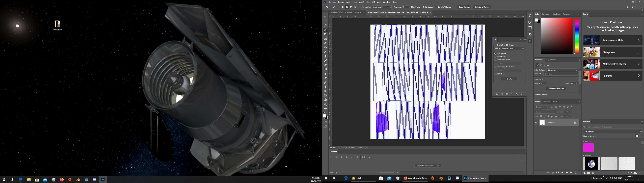644x183 pixels.
Task: Enable Sample All Layers checkbox
Action: 437,7
